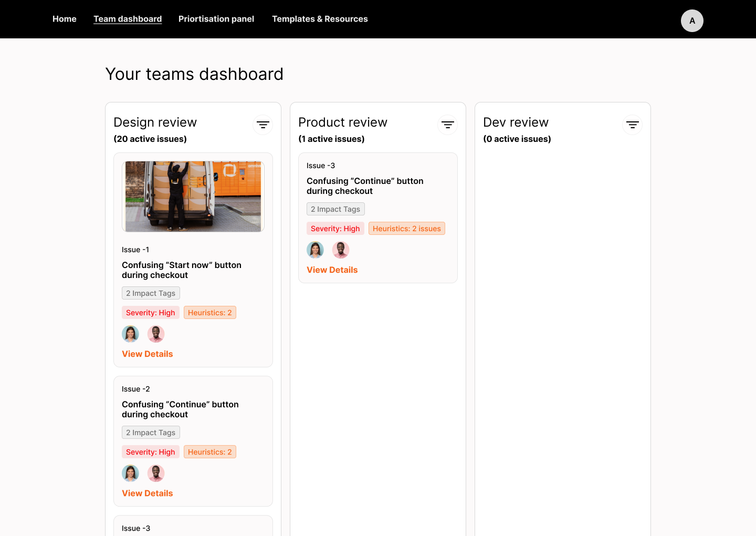The image size is (756, 536).
Task: Click Issue -1 label
Action: [x=135, y=250]
